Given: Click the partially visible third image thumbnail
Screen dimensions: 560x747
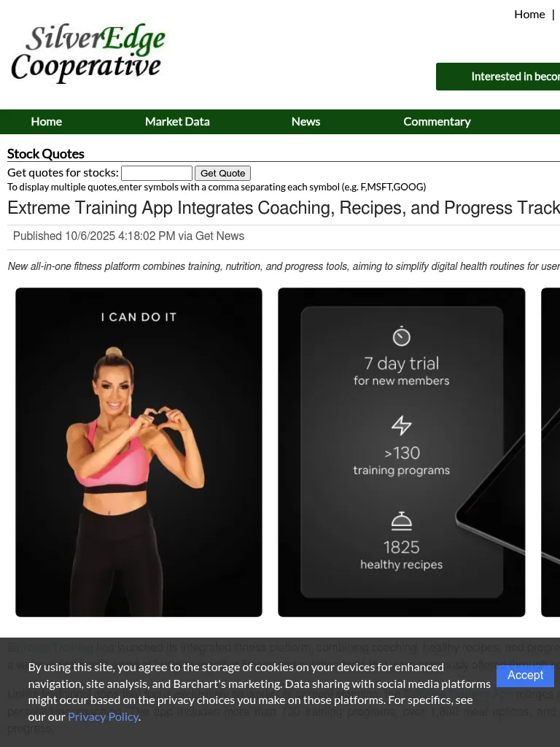Looking at the screenshot, I should 551,452.
